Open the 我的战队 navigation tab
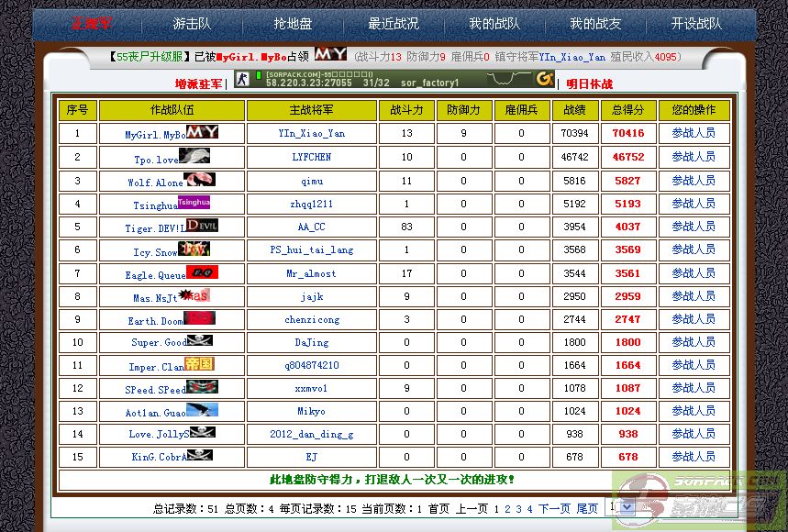 coord(494,24)
